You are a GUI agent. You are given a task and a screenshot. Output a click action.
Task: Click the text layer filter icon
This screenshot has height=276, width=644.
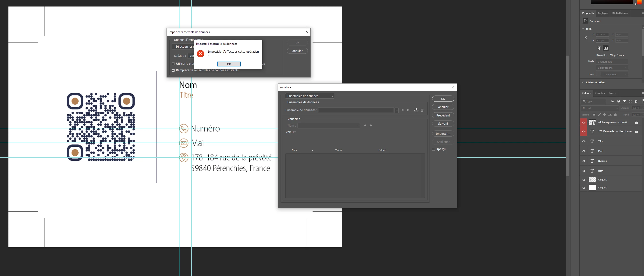[x=624, y=101]
